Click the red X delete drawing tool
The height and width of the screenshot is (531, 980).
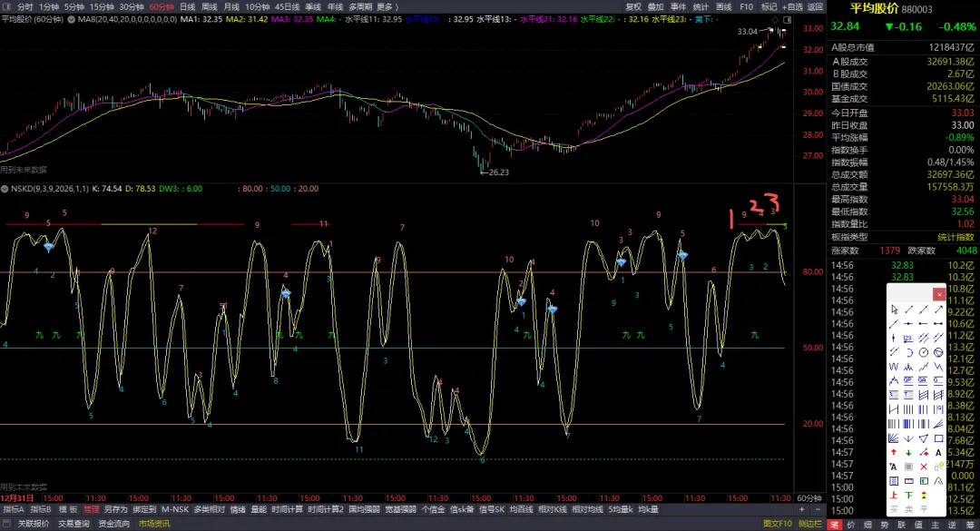tap(924, 467)
